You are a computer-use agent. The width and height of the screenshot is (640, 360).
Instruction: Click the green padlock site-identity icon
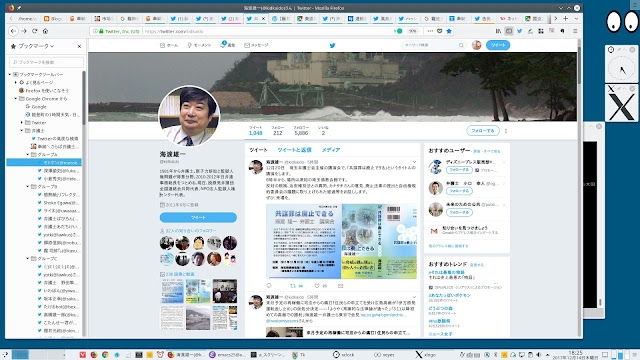coord(101,31)
